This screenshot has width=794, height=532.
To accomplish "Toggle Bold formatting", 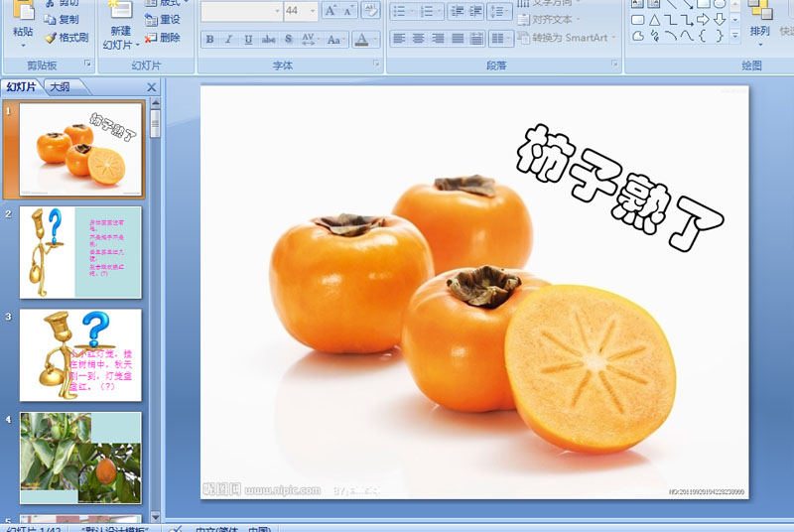I will (209, 40).
